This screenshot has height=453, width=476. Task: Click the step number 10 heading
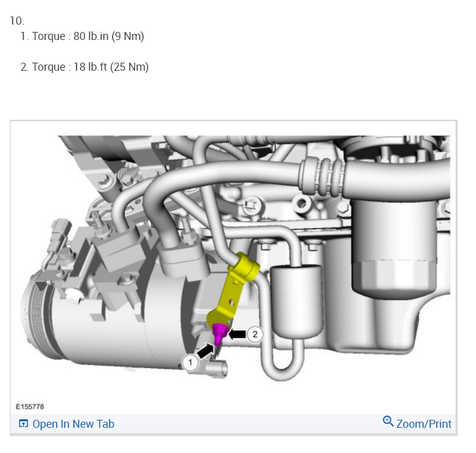pos(17,21)
